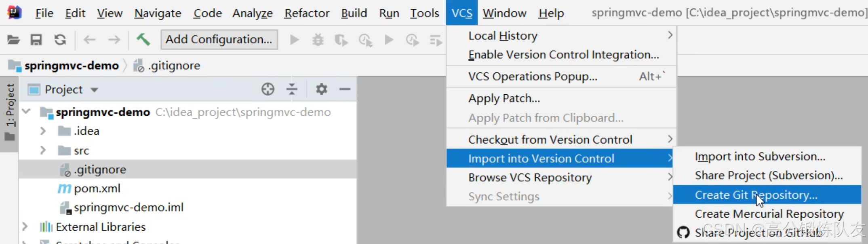Viewport: 868px width, 244px height.
Task: Click the Open folder toolbar icon
Action: click(x=13, y=40)
